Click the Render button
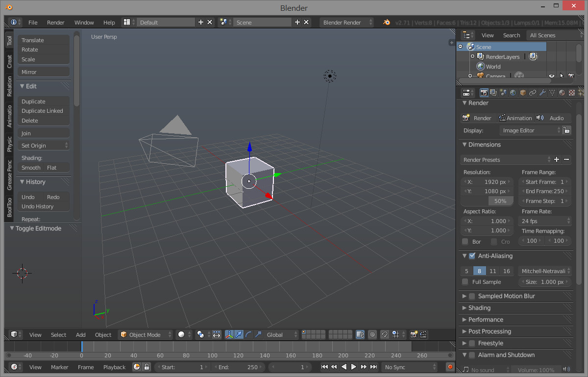Viewport: 588px width, 377px height. coord(478,118)
